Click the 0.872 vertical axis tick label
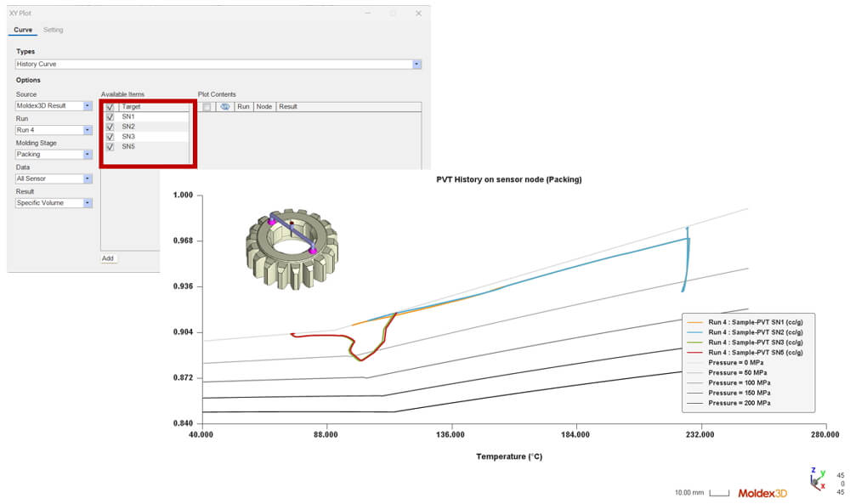Image resolution: width=850 pixels, height=504 pixels. pos(183,377)
